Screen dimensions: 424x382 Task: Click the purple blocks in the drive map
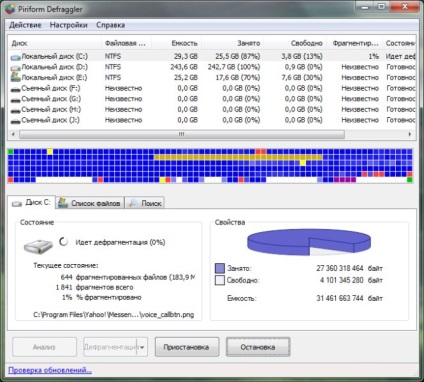(x=345, y=180)
